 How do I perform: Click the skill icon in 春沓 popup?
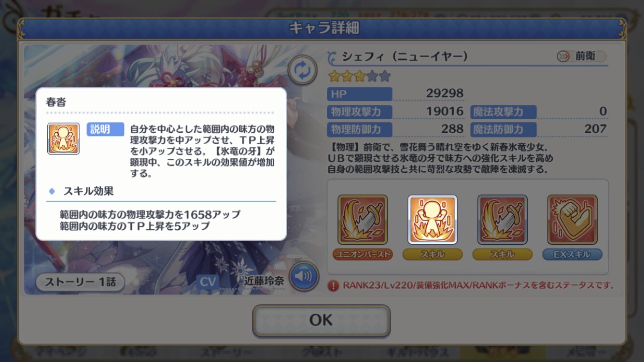pos(63,139)
